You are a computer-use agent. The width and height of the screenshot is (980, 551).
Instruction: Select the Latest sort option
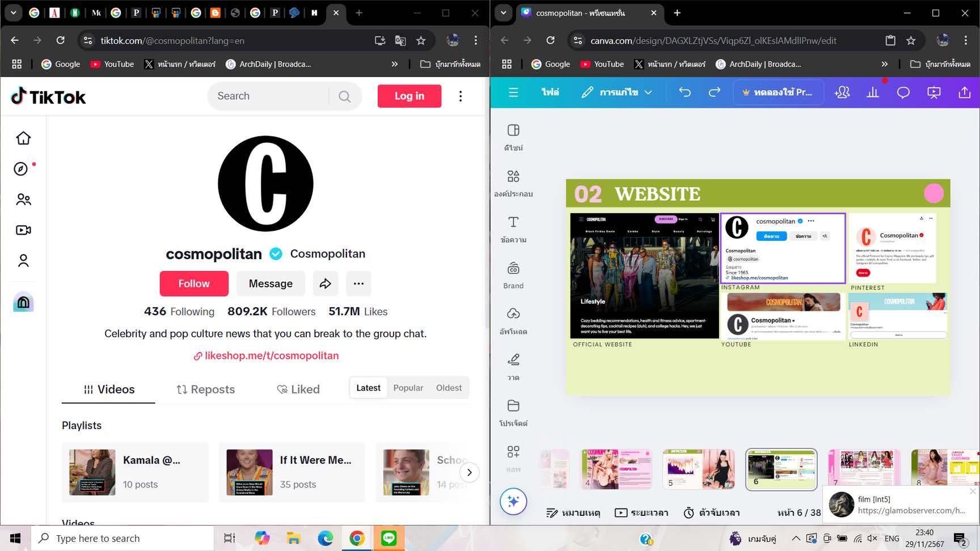[368, 388]
